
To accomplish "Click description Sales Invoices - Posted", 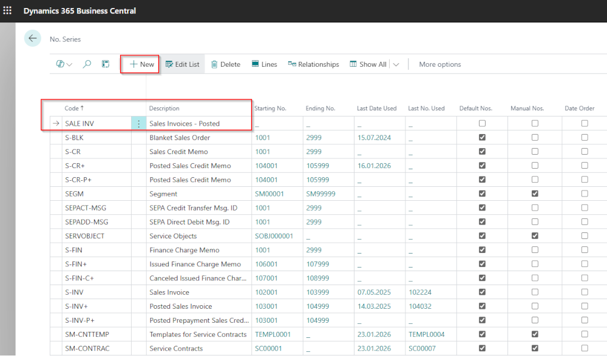I will tap(185, 124).
